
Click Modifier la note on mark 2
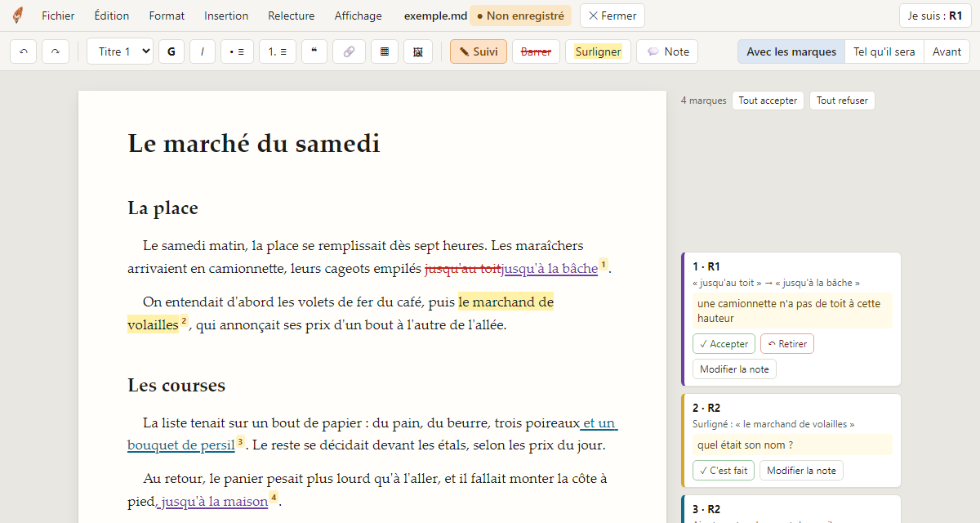tap(801, 471)
